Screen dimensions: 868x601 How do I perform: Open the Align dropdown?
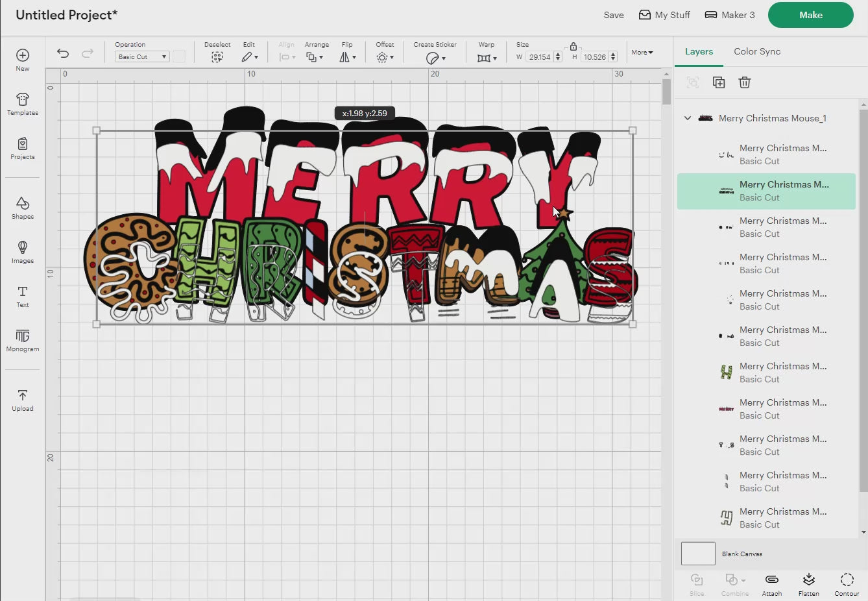coord(287,57)
